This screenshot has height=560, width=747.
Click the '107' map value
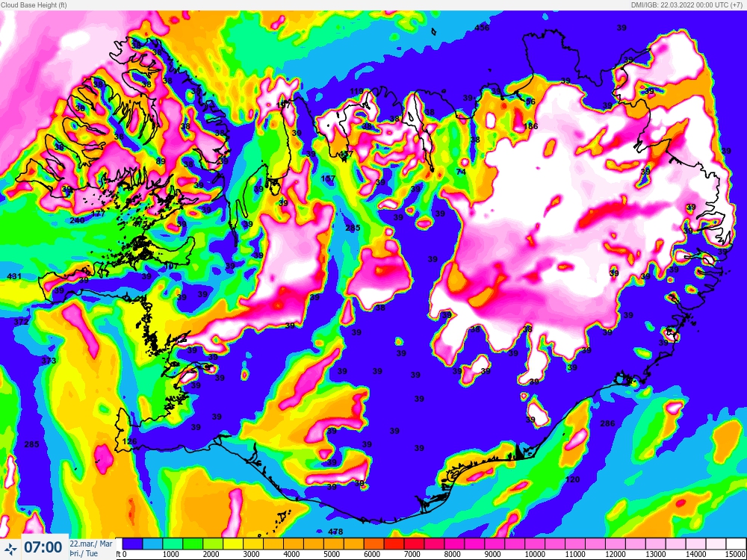tap(170, 266)
